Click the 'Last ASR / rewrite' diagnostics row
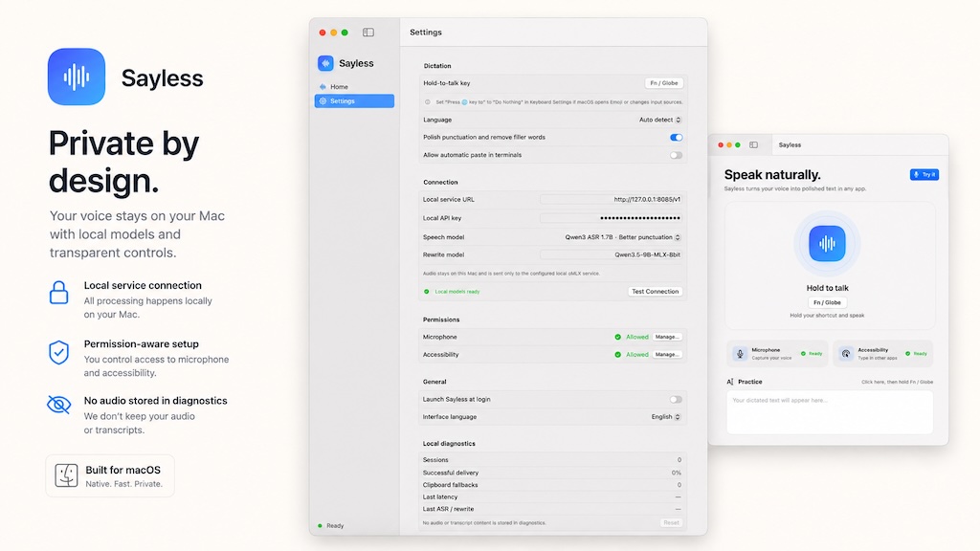This screenshot has width=980, height=551. tap(552, 509)
